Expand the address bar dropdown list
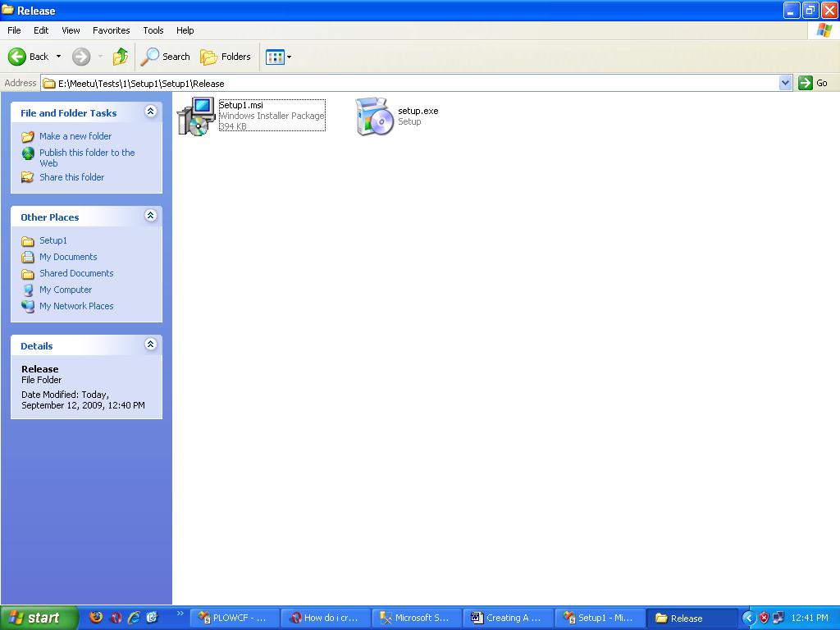 [785, 83]
